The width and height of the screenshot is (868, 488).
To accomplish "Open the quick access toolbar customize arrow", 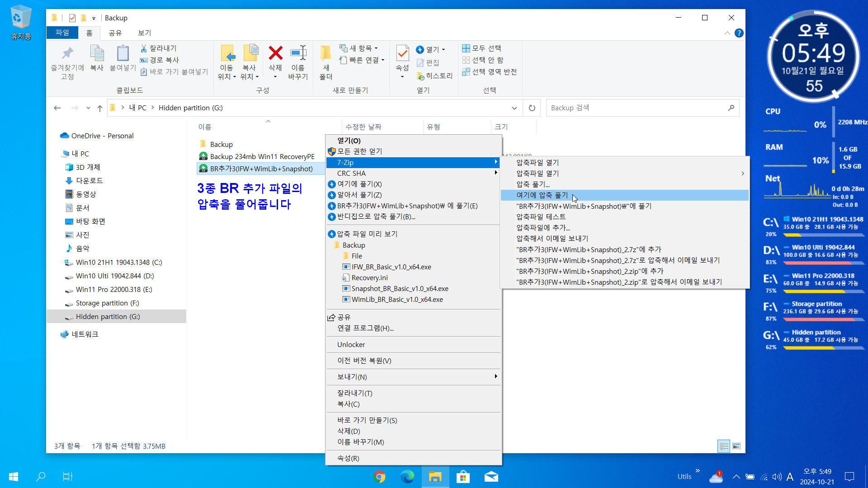I will [x=94, y=19].
